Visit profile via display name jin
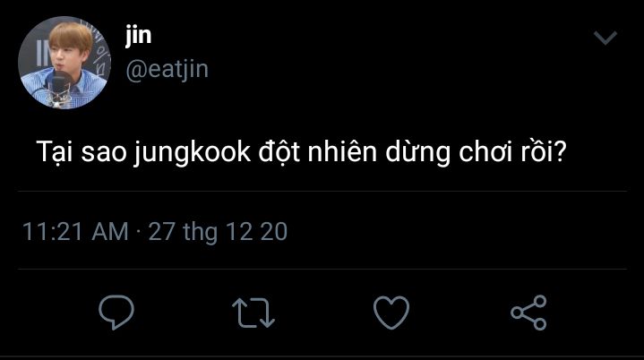Screen dimensions: 644x360 [139, 35]
